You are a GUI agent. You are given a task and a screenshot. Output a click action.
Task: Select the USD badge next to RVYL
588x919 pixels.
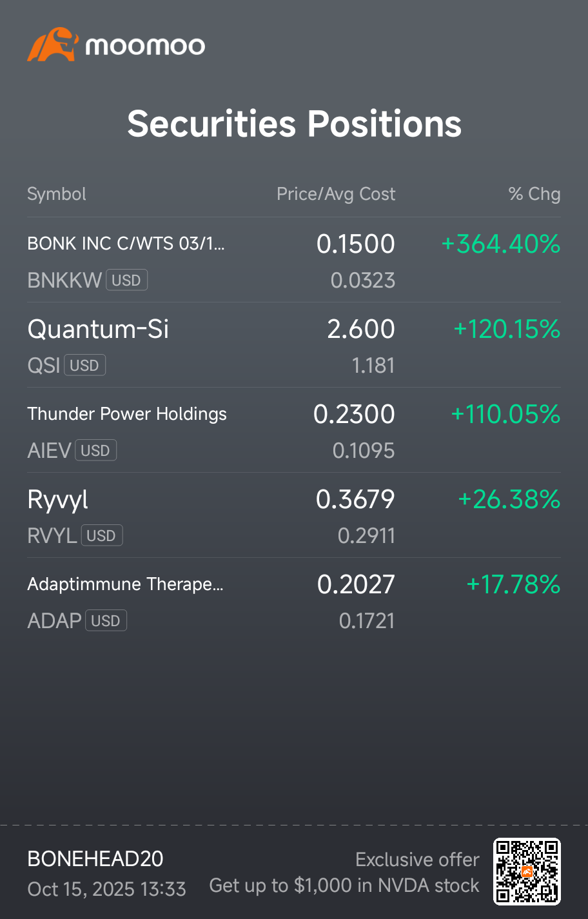point(101,535)
